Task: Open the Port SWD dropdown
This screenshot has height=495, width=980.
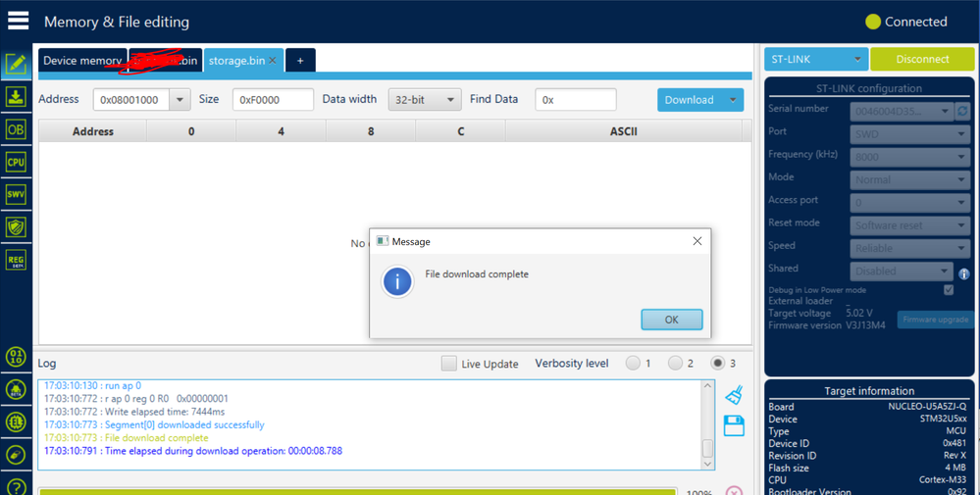Action: (910, 134)
